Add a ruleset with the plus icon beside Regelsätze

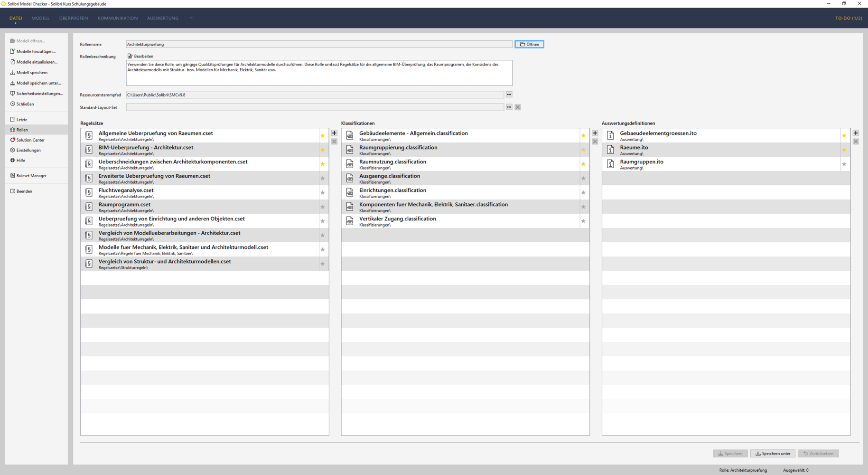(334, 133)
